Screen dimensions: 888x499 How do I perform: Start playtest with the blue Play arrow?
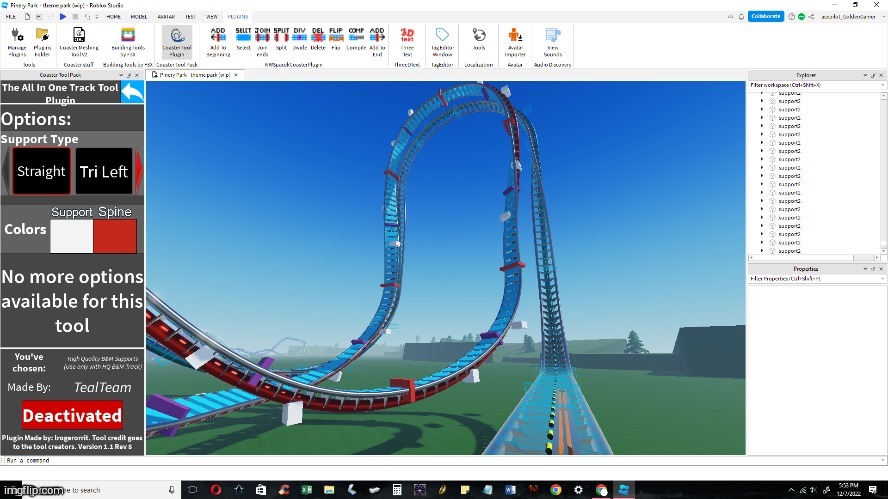pyautogui.click(x=63, y=16)
